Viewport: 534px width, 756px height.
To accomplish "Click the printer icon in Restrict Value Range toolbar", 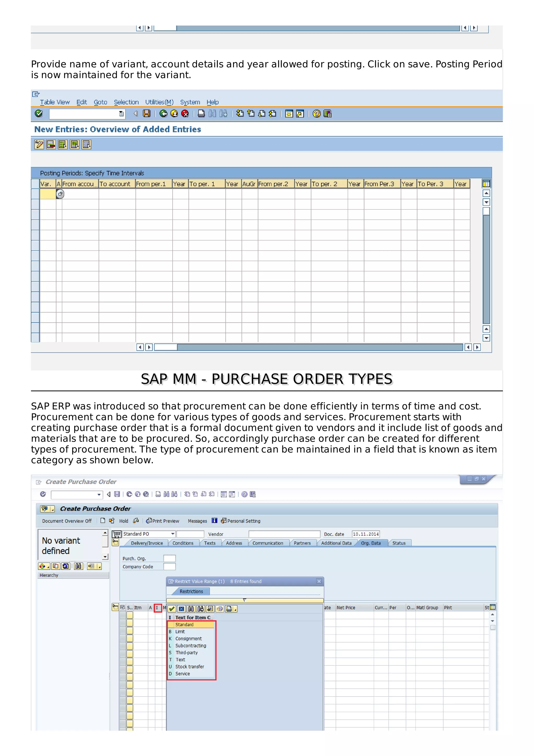I will click(229, 609).
